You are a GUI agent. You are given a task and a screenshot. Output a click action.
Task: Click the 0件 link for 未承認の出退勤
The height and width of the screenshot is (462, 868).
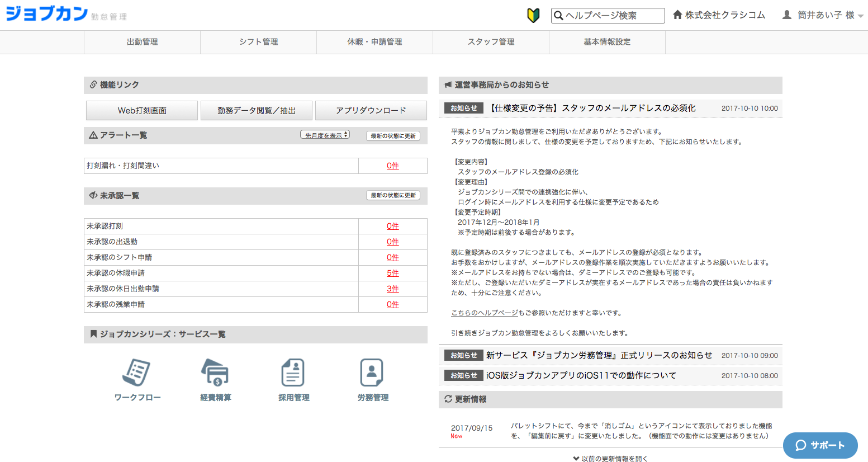pyautogui.click(x=393, y=242)
